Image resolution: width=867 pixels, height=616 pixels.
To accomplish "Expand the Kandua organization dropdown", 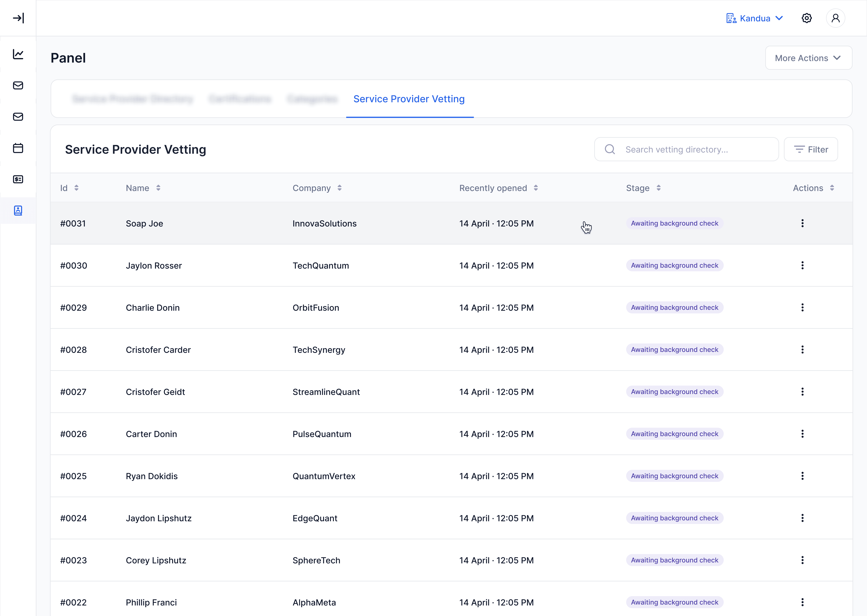I will pyautogui.click(x=755, y=18).
